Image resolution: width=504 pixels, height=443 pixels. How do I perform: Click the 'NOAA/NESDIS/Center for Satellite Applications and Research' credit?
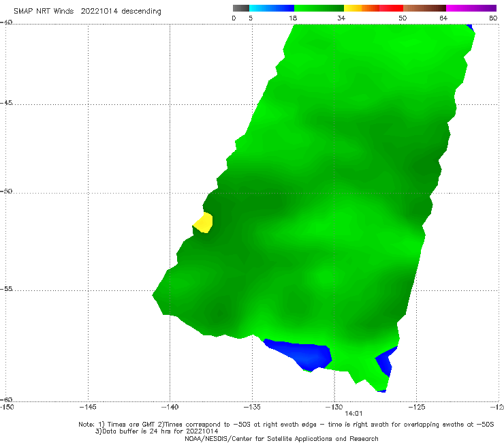click(x=281, y=439)
